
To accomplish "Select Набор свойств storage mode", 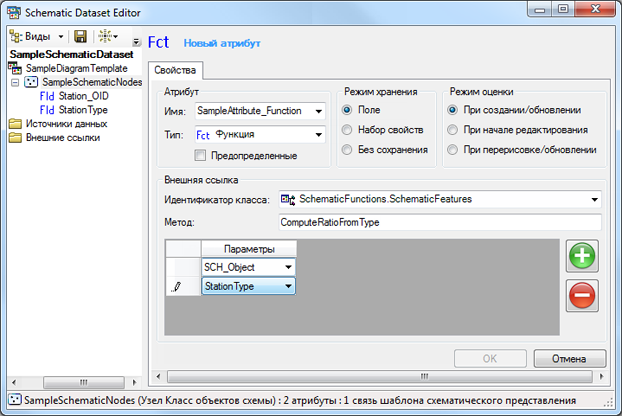I will pyautogui.click(x=347, y=130).
